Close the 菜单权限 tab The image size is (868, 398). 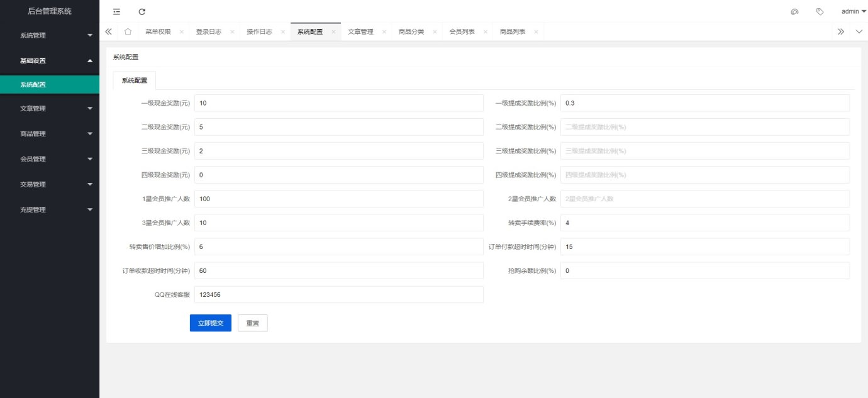pos(181,32)
